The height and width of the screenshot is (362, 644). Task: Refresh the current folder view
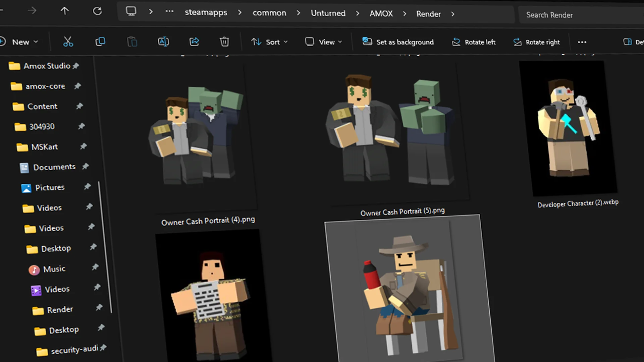tap(97, 11)
